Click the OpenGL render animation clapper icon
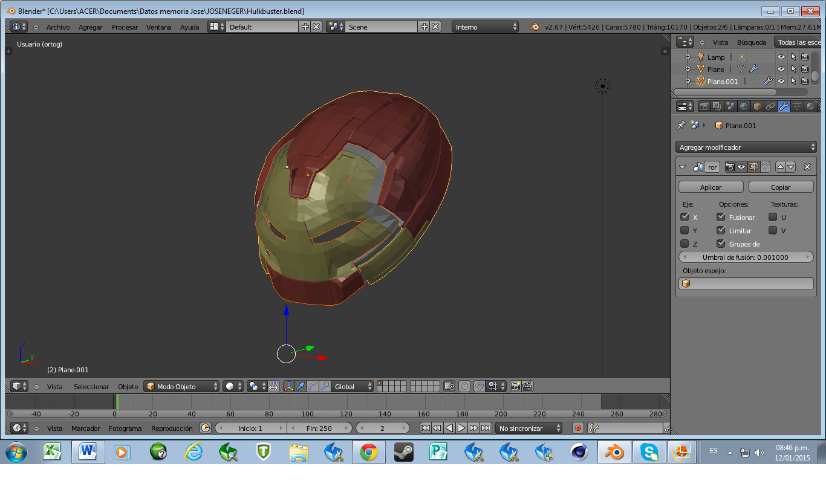This screenshot has width=826, height=504. (x=527, y=386)
